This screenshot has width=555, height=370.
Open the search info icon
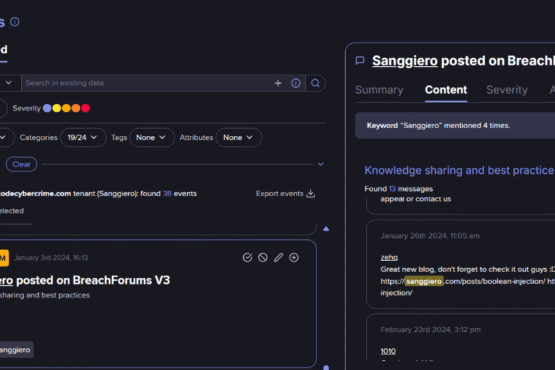(x=296, y=83)
